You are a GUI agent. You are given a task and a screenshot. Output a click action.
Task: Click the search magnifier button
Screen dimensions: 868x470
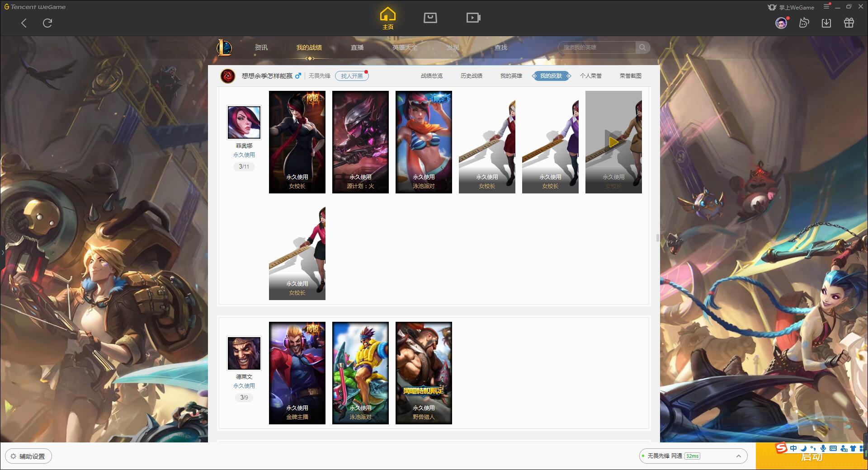click(642, 47)
